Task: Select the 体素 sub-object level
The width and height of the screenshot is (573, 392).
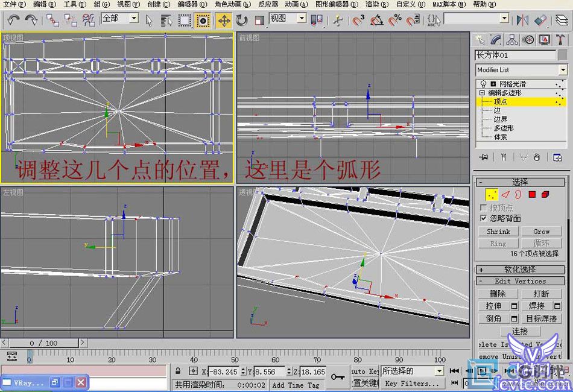Action: pos(500,137)
